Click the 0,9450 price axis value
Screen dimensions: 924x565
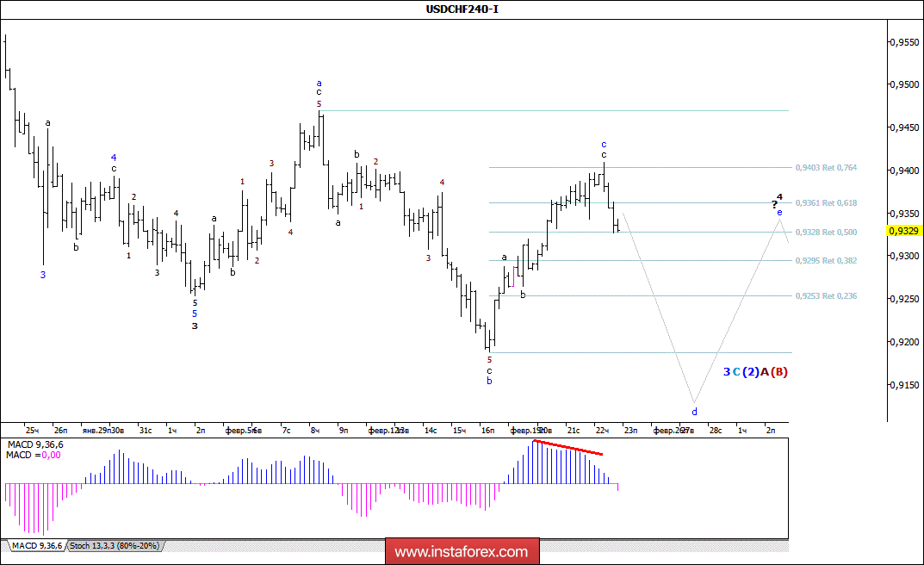pos(904,127)
